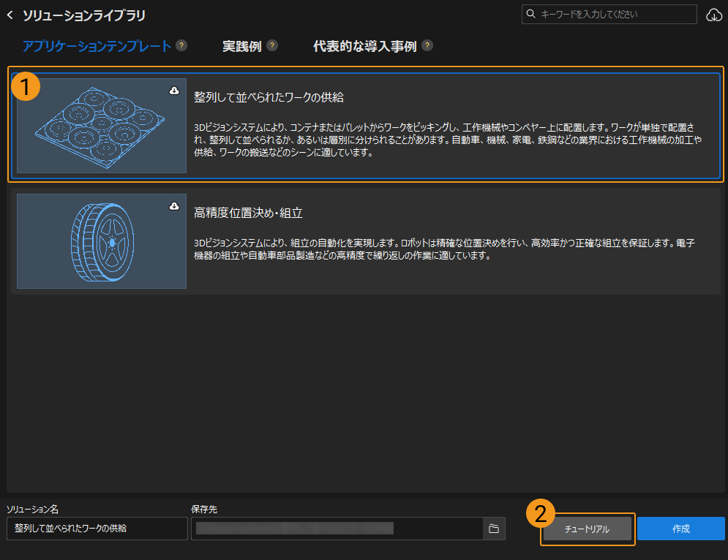Viewport: 728px width, 560px height.
Task: Click description text about 組立の自動化
Action: point(444,249)
